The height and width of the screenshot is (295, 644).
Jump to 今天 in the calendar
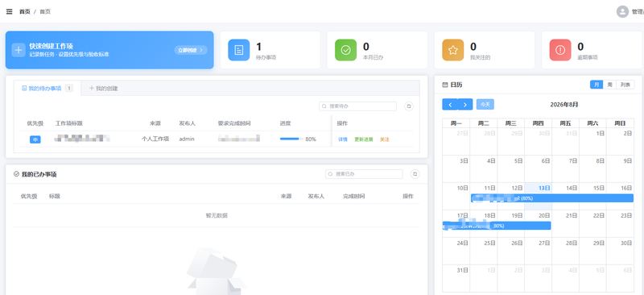(485, 105)
